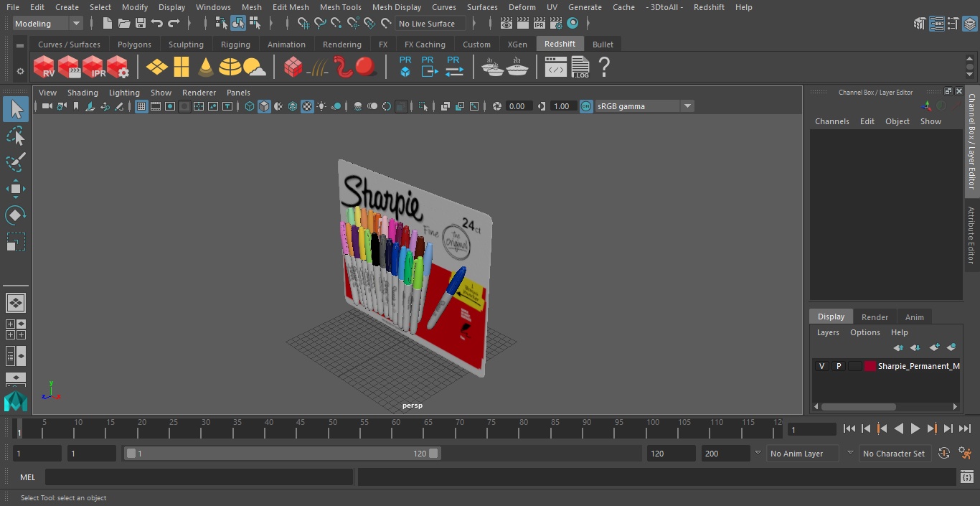
Task: Toggle the color management ON button
Action: (x=586, y=106)
